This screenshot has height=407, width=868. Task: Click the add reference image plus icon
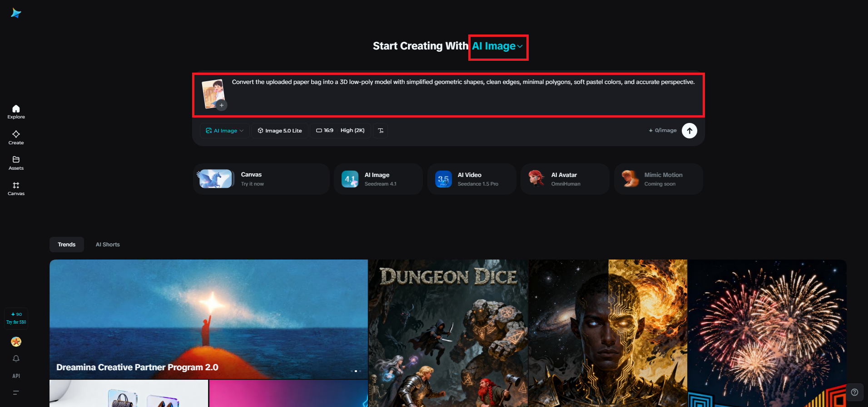tap(222, 105)
